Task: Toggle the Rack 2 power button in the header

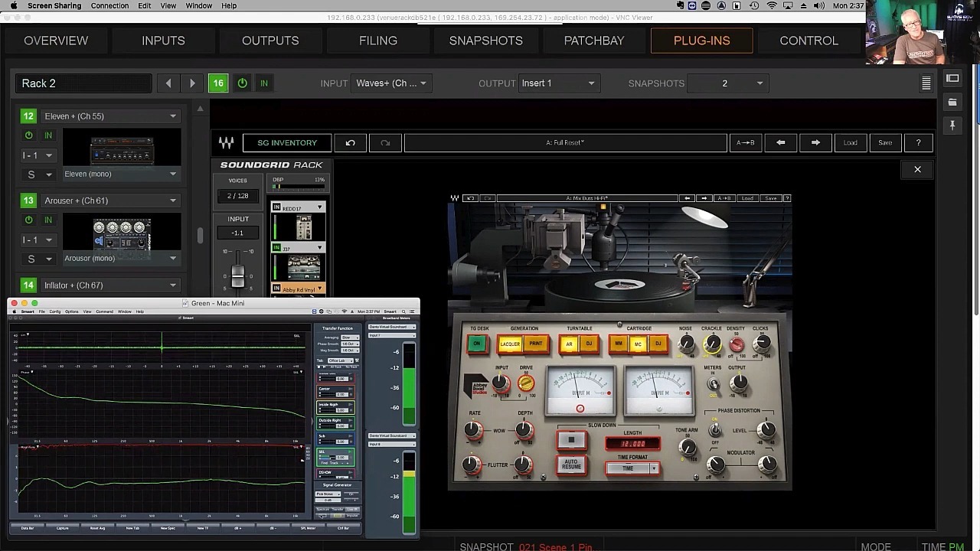Action: pos(242,83)
